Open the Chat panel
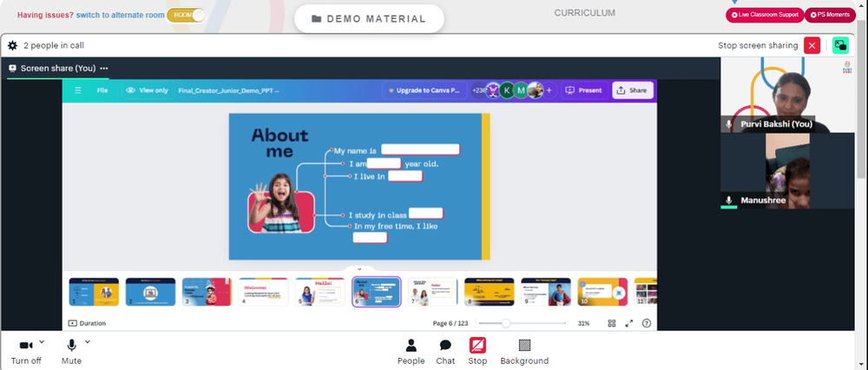 click(445, 353)
